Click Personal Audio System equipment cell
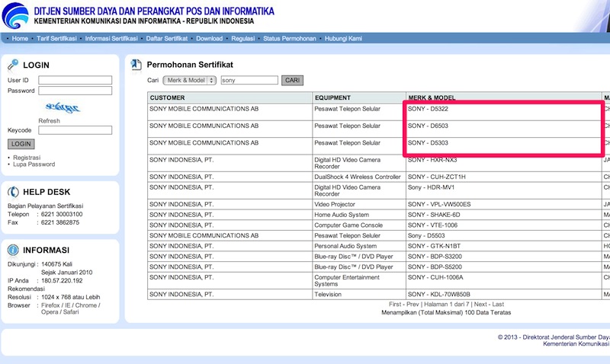This screenshot has width=610, height=364. click(358, 246)
